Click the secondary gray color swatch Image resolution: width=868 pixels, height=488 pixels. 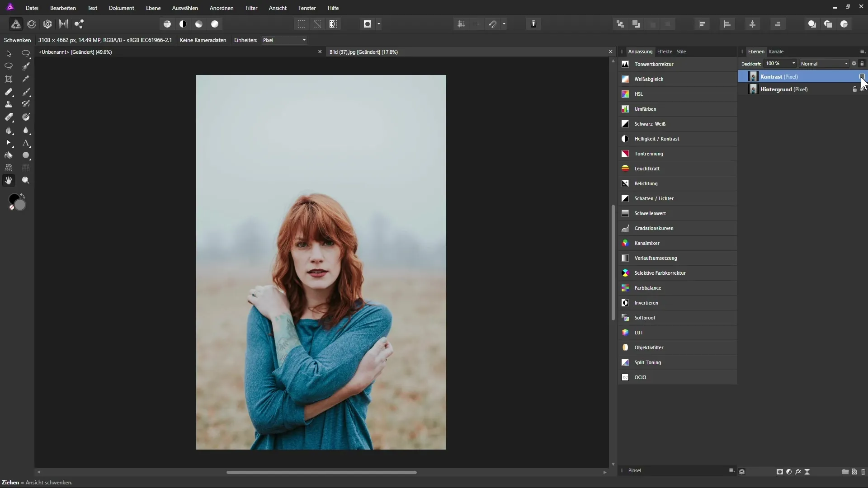coord(20,205)
